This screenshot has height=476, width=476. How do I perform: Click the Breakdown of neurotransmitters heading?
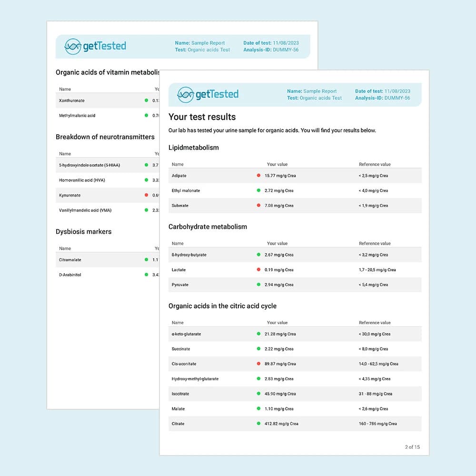point(105,137)
